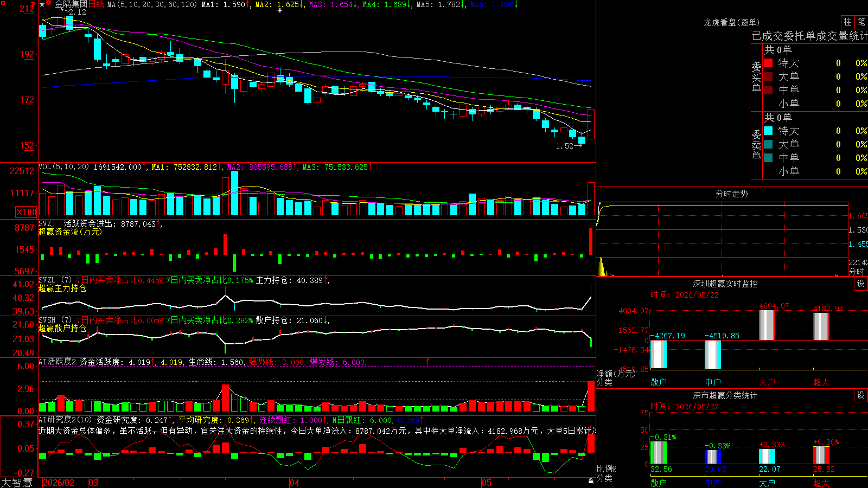The height and width of the screenshot is (488, 868).
Task: Click the teal 委卖单 中单 swatch
Action: tap(768, 157)
